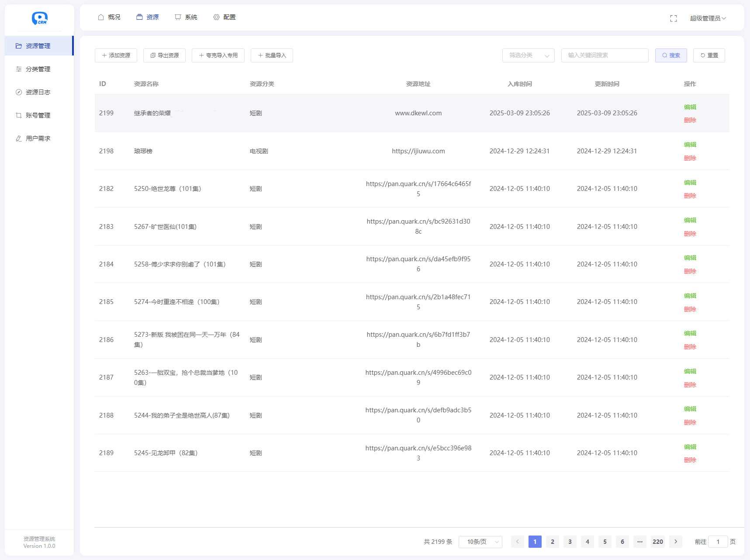Go to next page arrow
Screen dimensions: 750x560
pyautogui.click(x=675, y=542)
